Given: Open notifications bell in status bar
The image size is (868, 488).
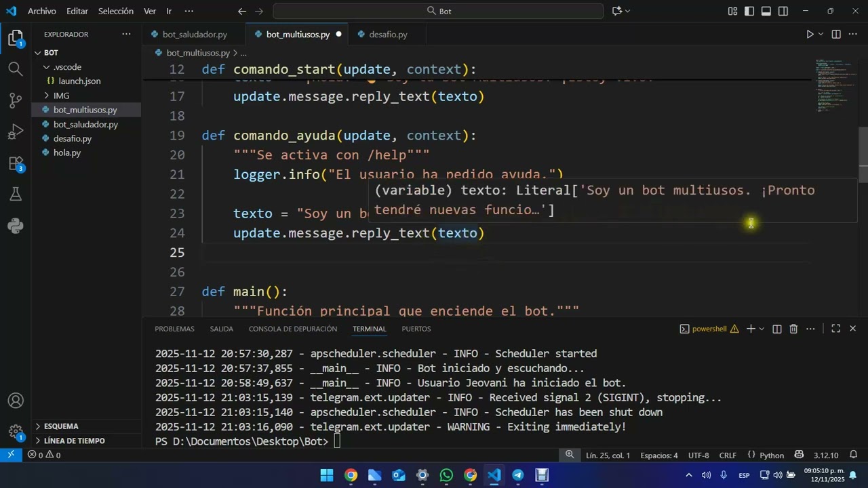Looking at the screenshot, I should pos(852,455).
